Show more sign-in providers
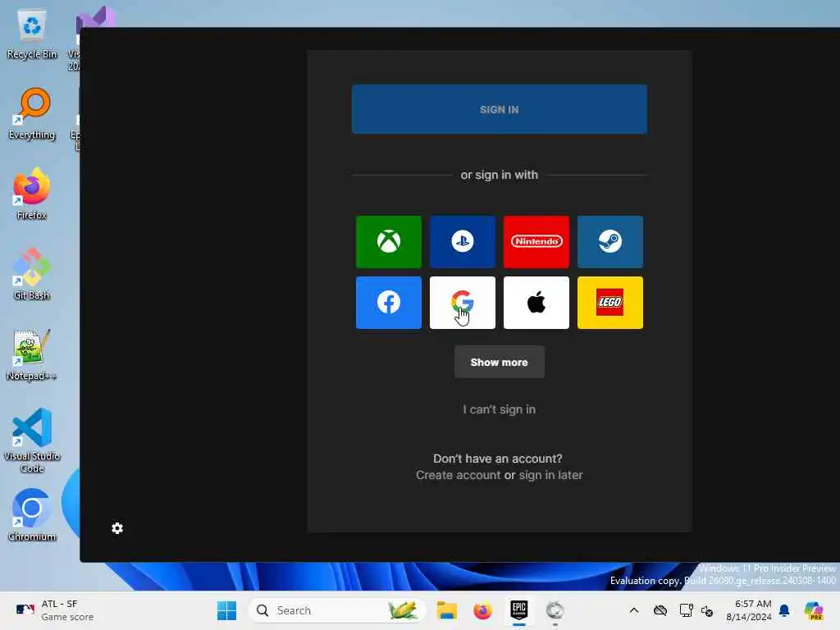Screen dimensions: 840x630 point(500,362)
